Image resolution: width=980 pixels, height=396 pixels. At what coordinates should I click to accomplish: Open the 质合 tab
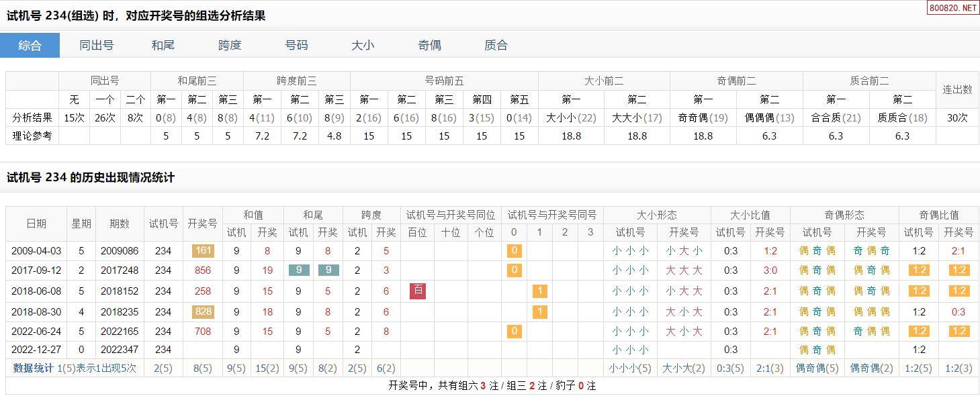click(496, 46)
